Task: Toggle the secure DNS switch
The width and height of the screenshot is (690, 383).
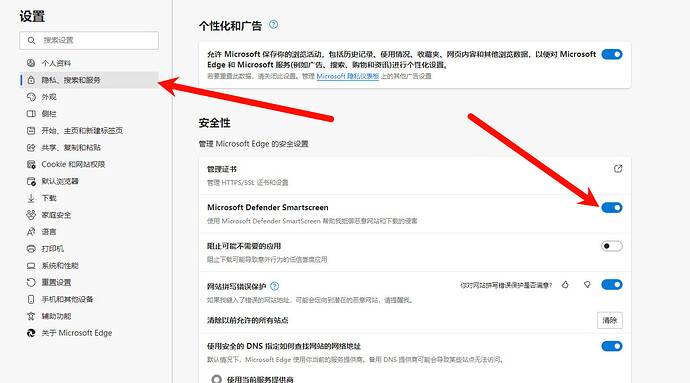Action: point(612,346)
